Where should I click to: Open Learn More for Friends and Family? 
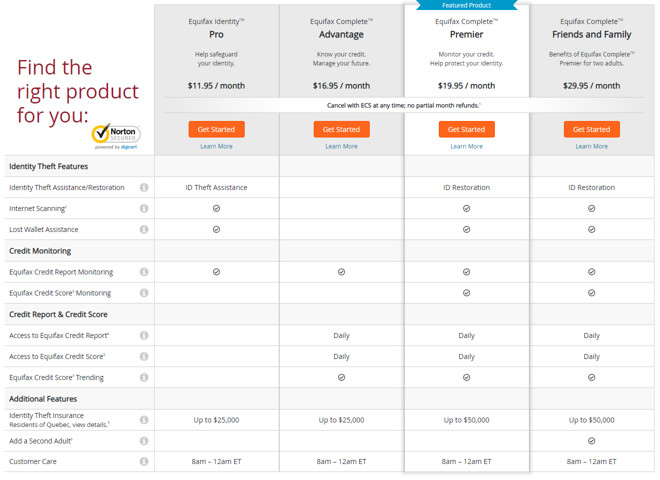coord(591,147)
